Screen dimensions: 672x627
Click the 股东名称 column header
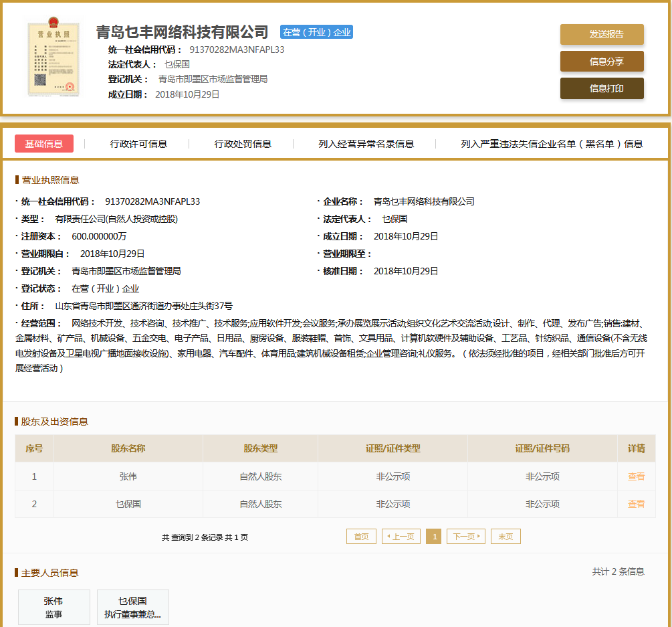point(128,448)
